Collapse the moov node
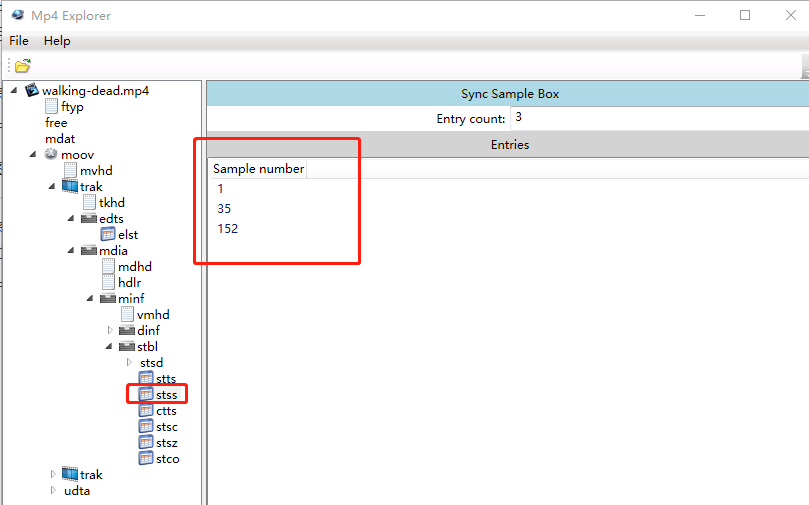This screenshot has width=809, height=505. 33,154
